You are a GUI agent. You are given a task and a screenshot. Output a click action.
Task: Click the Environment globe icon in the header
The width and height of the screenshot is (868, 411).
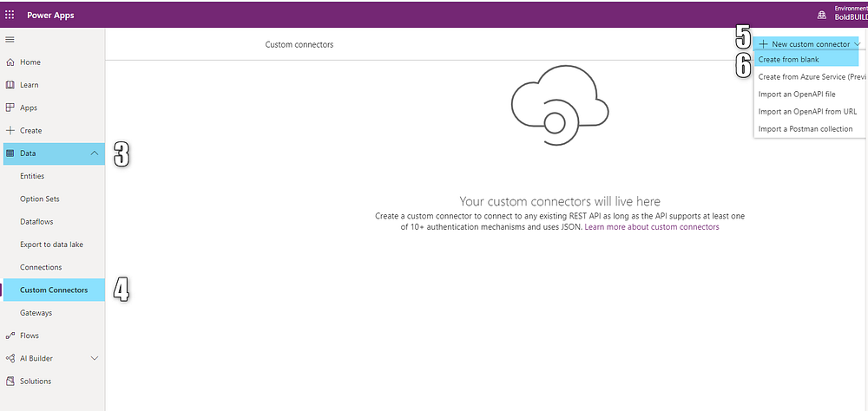[x=822, y=15]
